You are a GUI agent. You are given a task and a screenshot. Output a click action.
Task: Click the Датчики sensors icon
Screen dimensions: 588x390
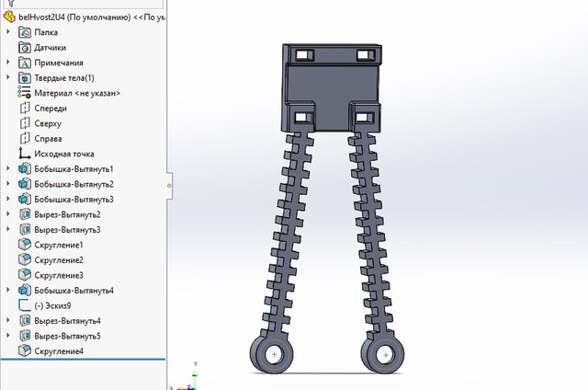click(x=25, y=48)
